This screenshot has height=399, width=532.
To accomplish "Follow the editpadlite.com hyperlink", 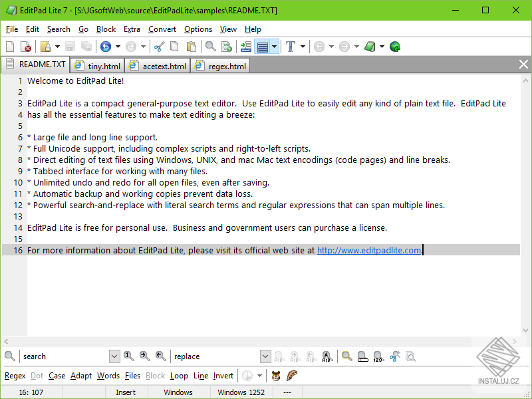I will pyautogui.click(x=368, y=250).
